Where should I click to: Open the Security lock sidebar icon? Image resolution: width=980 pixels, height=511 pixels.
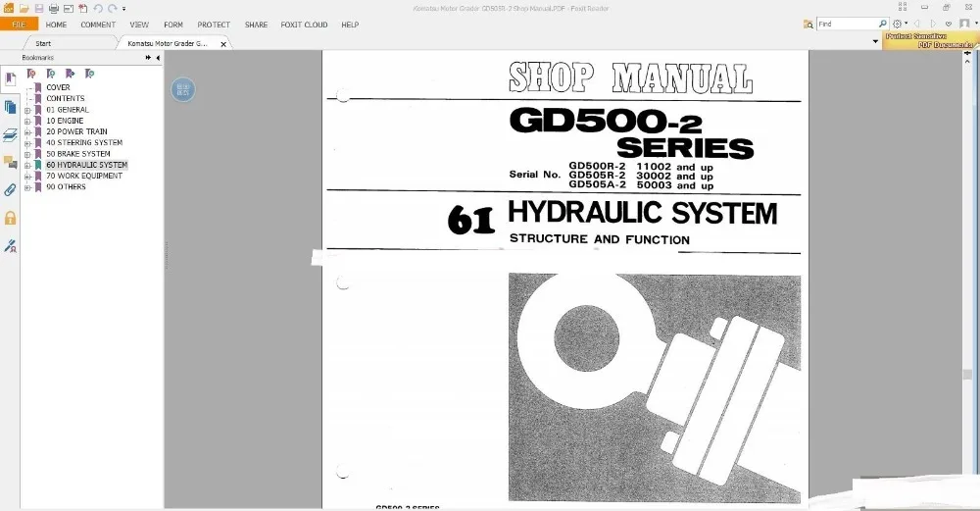[10, 218]
